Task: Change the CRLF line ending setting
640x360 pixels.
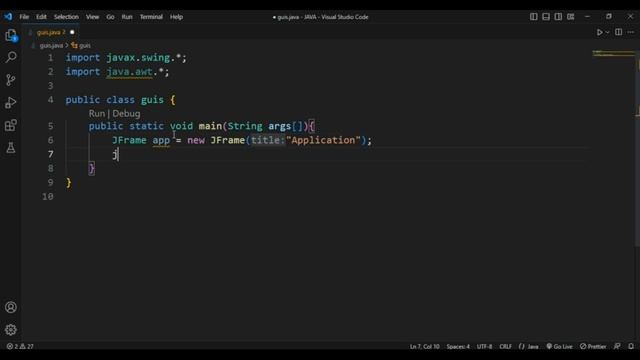Action: point(505,347)
